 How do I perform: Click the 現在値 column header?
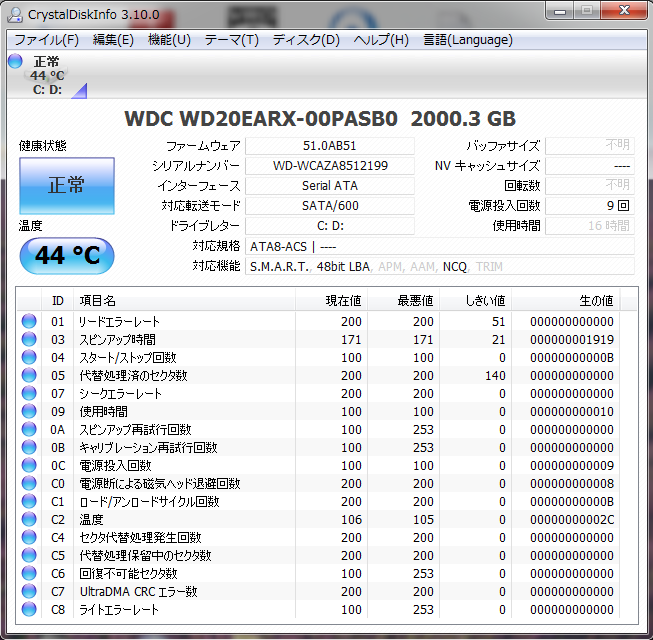click(331, 301)
